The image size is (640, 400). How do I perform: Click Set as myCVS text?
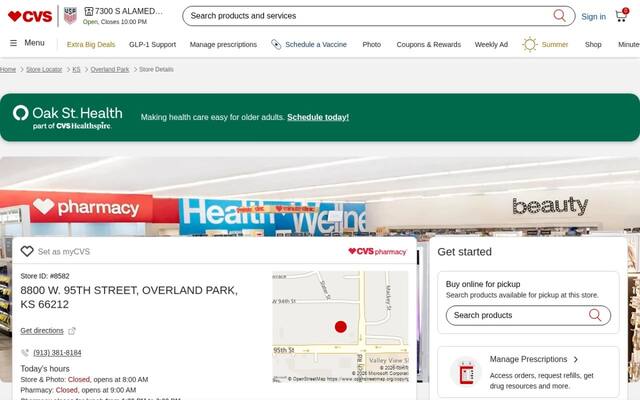tap(64, 251)
